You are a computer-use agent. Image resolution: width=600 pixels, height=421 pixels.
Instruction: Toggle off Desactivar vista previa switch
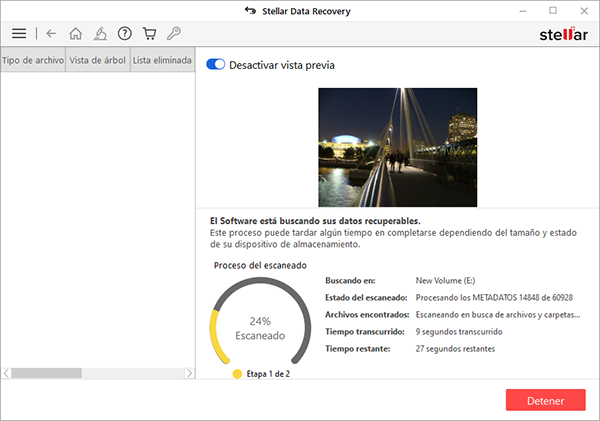click(215, 65)
